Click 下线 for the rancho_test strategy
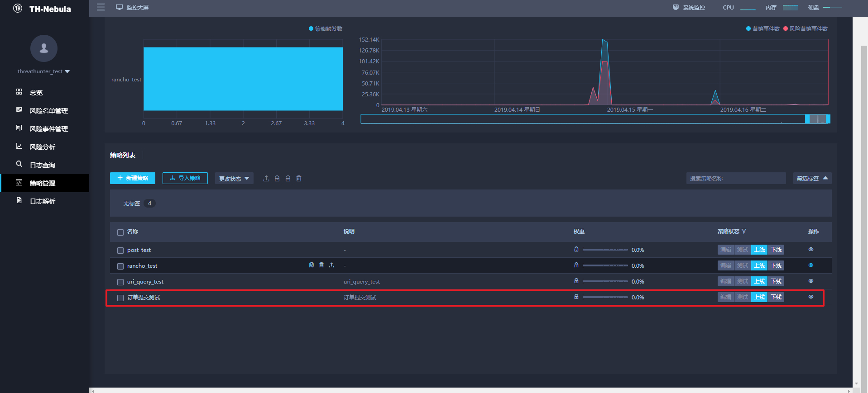868x393 pixels. (776, 265)
